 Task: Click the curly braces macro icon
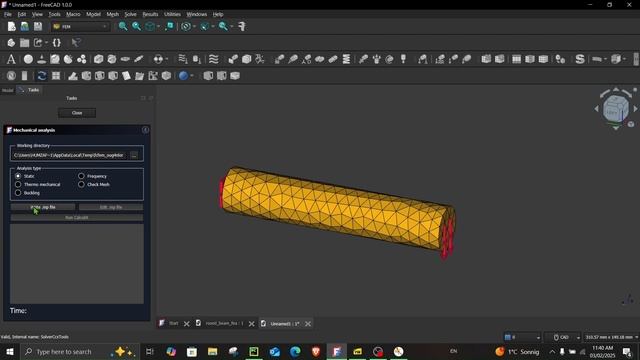click(x=57, y=42)
